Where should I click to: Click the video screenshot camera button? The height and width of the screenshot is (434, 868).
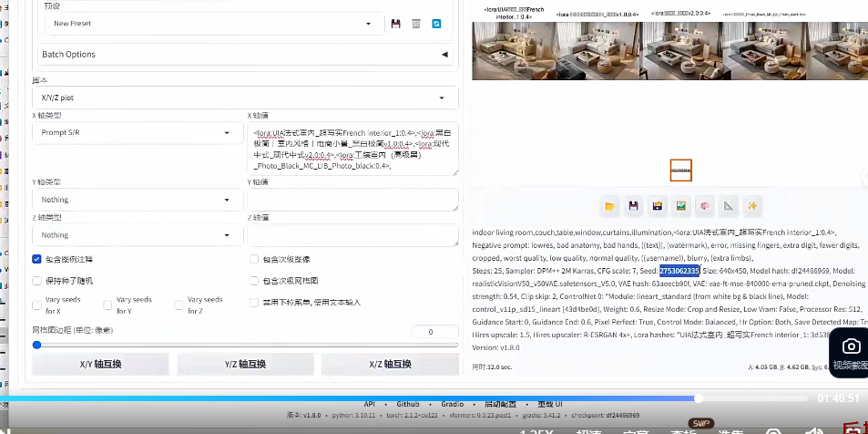(x=851, y=354)
